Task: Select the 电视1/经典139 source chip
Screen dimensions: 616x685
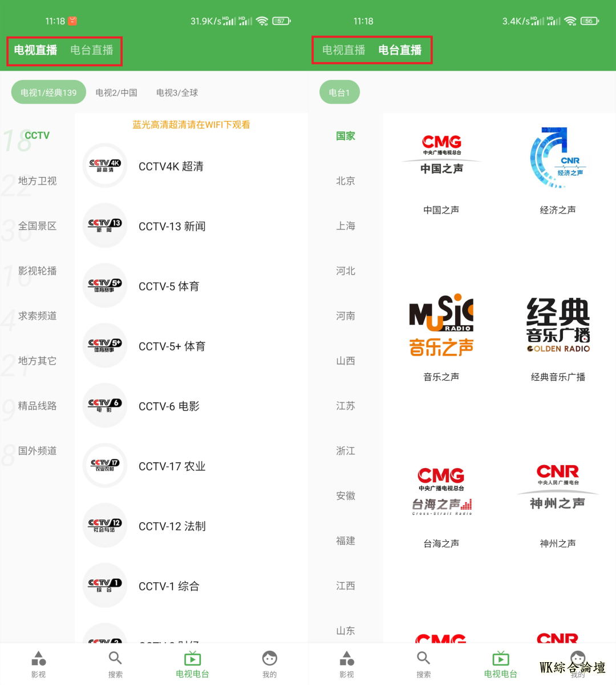Action: 48,92
